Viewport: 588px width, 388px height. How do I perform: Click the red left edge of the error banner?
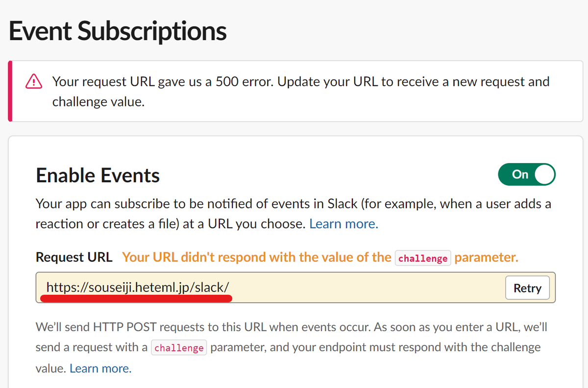tap(10, 91)
